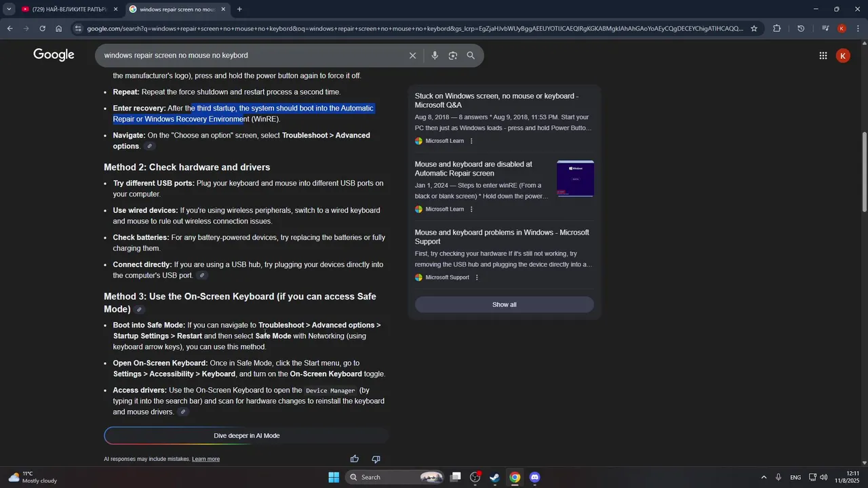Open more options for Stuck on Windows result
The width and height of the screenshot is (868, 488).
click(471, 141)
